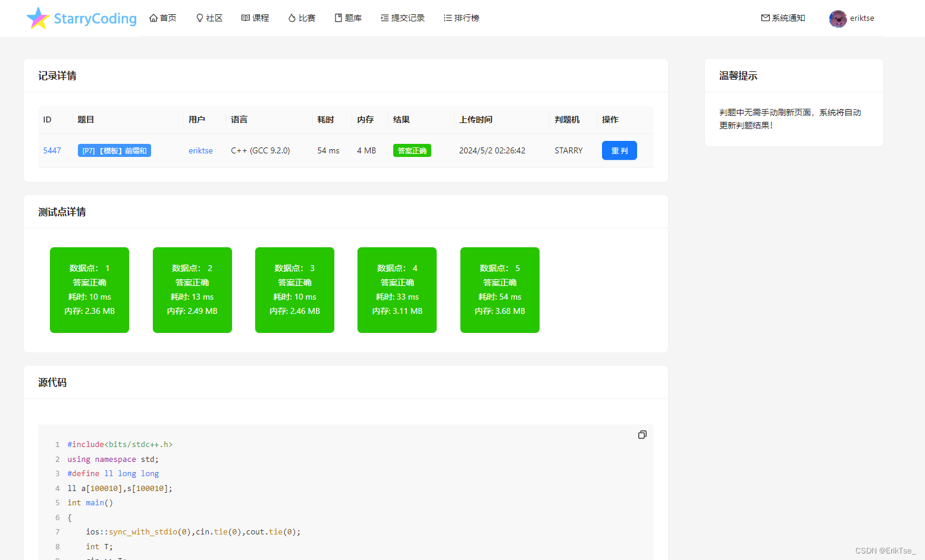Click the book icon beside 课程
Screen dimensions: 925x560
(246, 18)
